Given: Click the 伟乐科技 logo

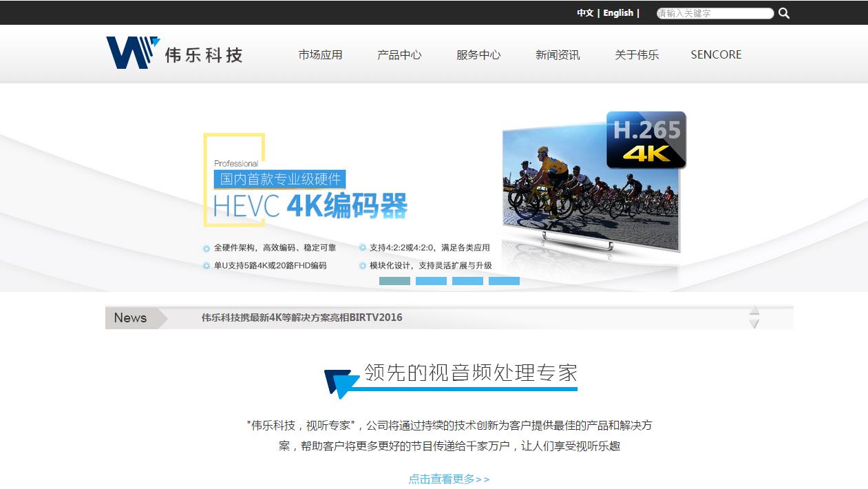Looking at the screenshot, I should (x=174, y=53).
